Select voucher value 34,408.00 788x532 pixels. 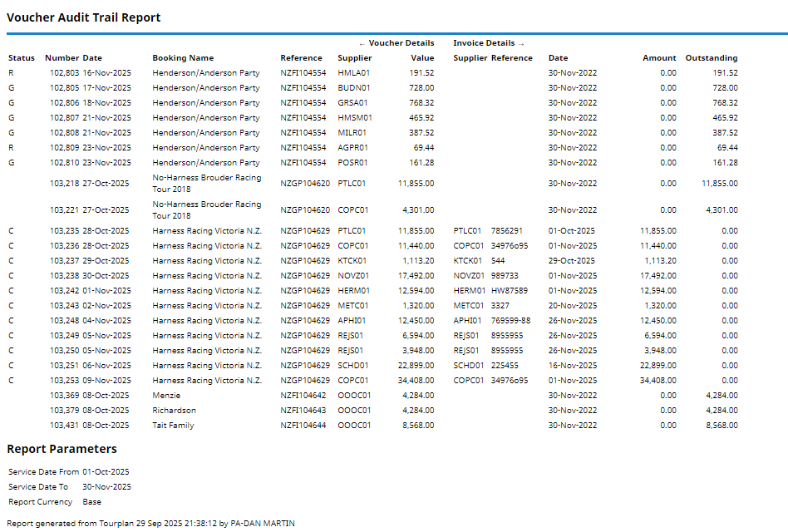pyautogui.click(x=416, y=381)
